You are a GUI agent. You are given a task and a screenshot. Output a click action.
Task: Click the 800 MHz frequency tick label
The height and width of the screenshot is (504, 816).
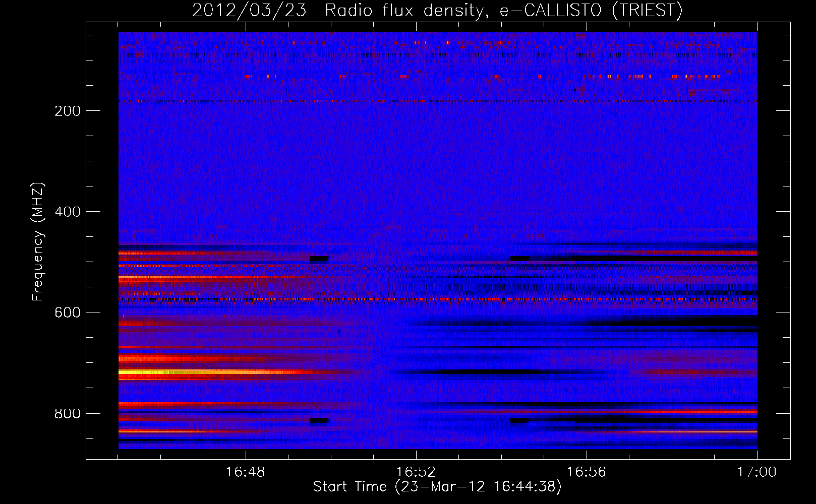click(68, 413)
